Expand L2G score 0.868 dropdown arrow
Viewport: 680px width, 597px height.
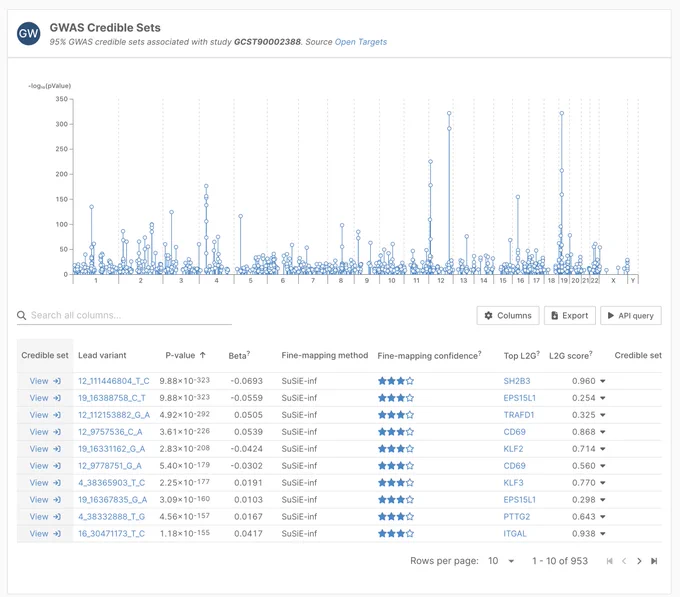click(602, 432)
